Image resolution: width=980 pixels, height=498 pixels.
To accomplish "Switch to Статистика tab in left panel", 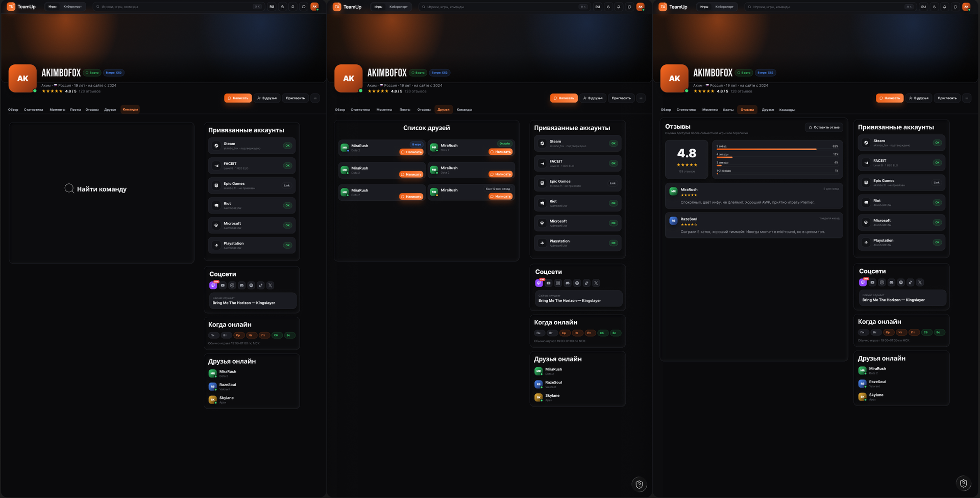I will tap(34, 109).
